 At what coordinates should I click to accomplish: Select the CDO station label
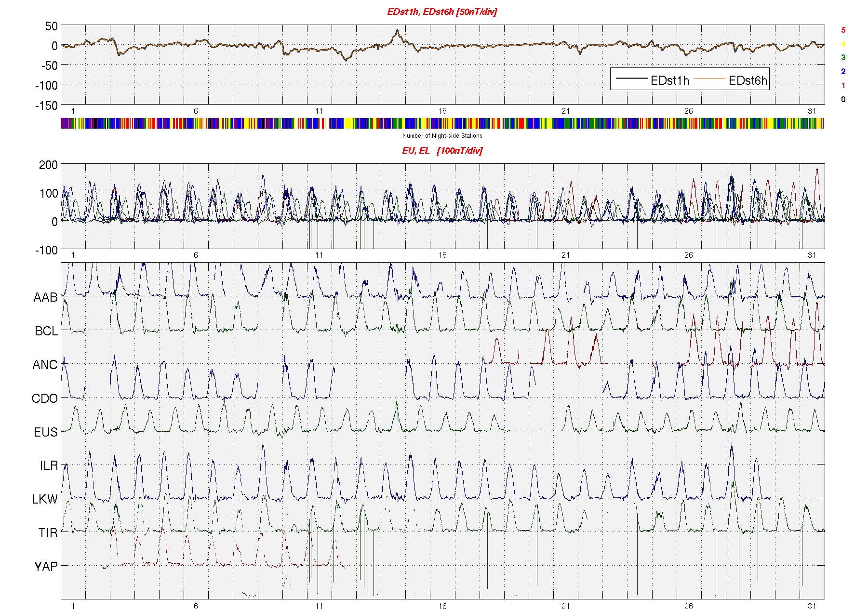point(45,399)
